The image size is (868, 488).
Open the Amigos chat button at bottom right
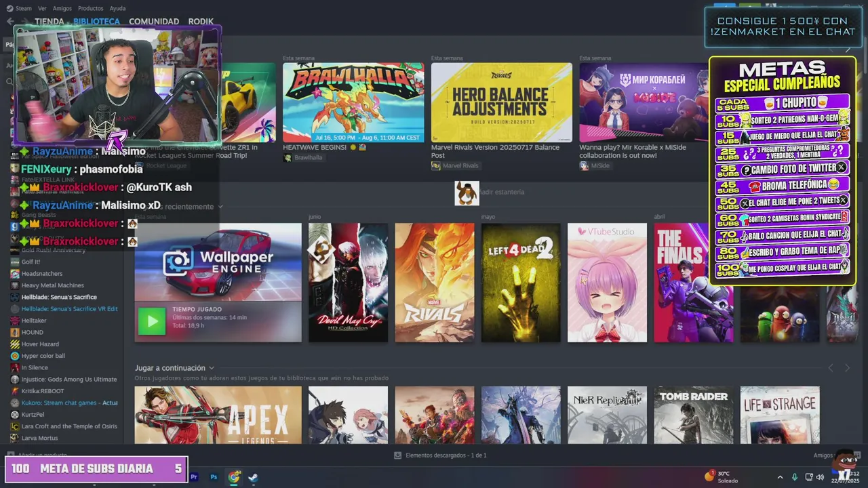pyautogui.click(x=823, y=455)
